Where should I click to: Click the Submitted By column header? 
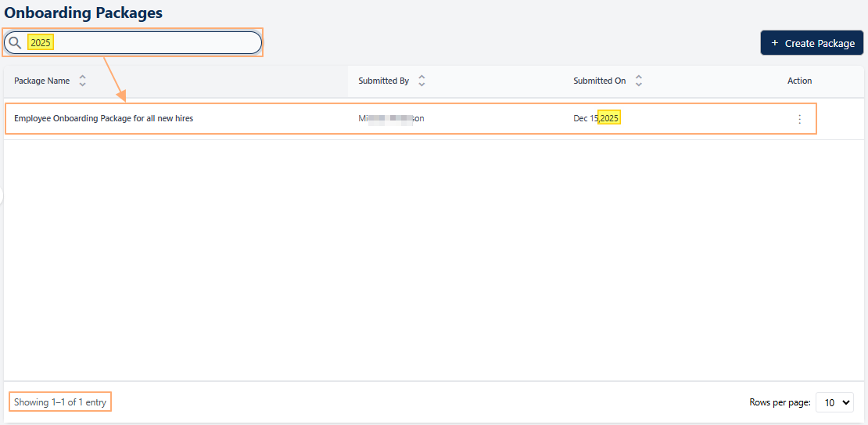coord(383,81)
